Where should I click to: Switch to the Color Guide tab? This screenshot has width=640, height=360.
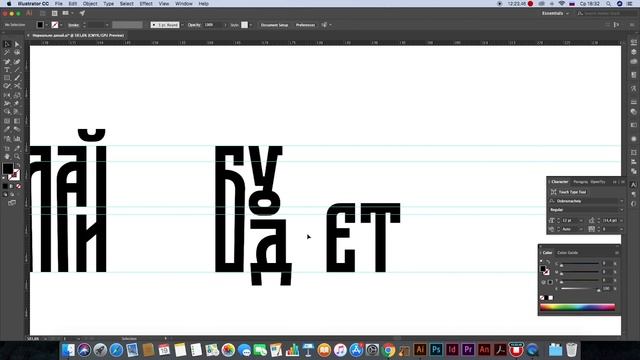click(567, 253)
